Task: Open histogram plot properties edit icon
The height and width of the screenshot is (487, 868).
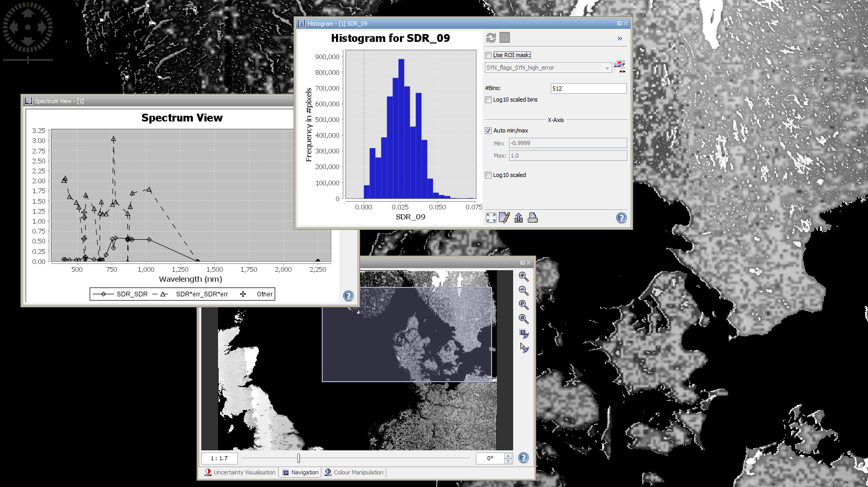Action: [504, 218]
